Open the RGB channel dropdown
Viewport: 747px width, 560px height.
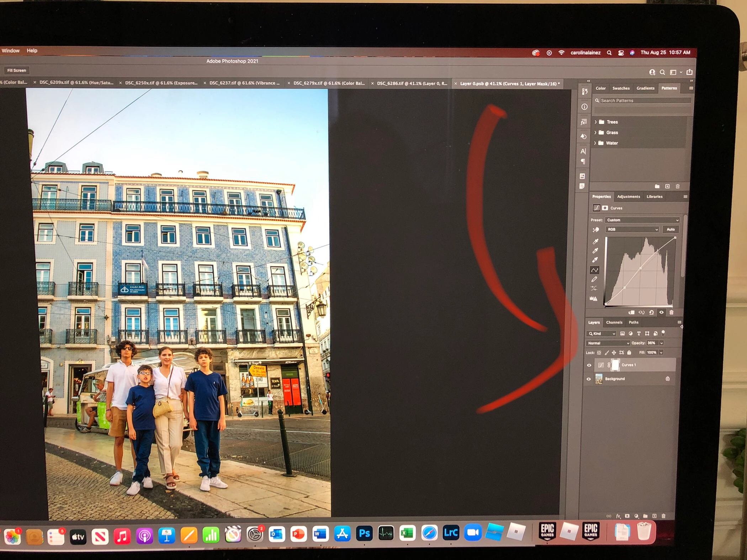coord(632,229)
